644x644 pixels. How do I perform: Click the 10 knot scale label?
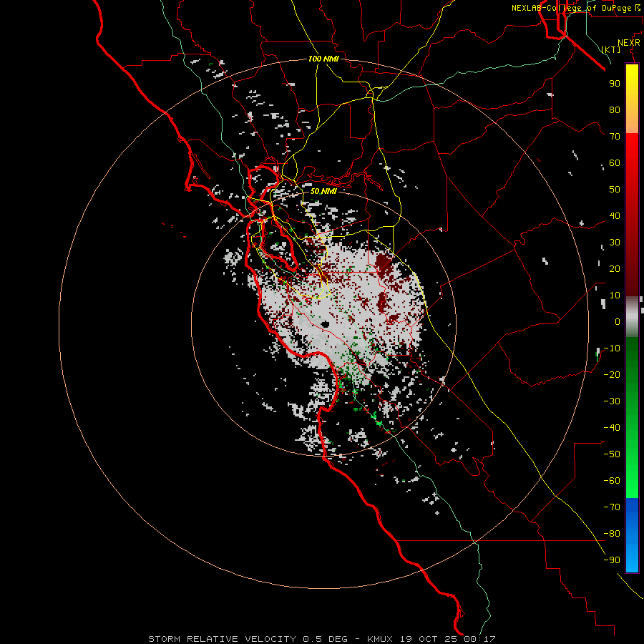tap(615, 296)
